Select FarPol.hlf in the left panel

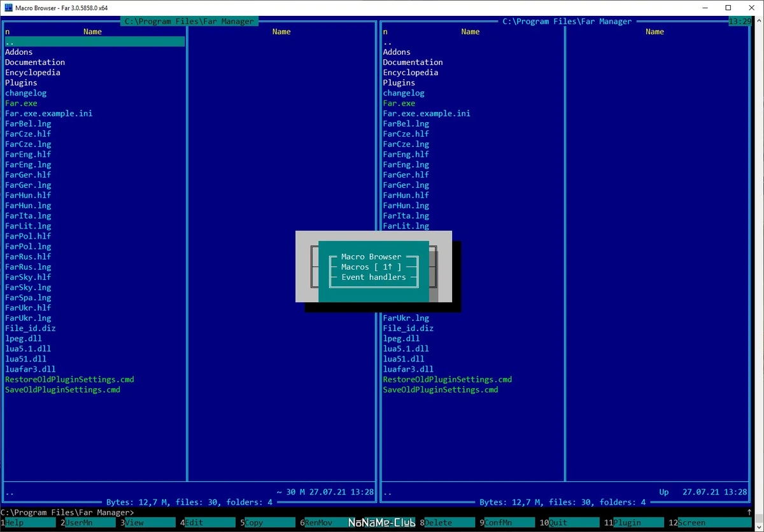tap(28, 236)
